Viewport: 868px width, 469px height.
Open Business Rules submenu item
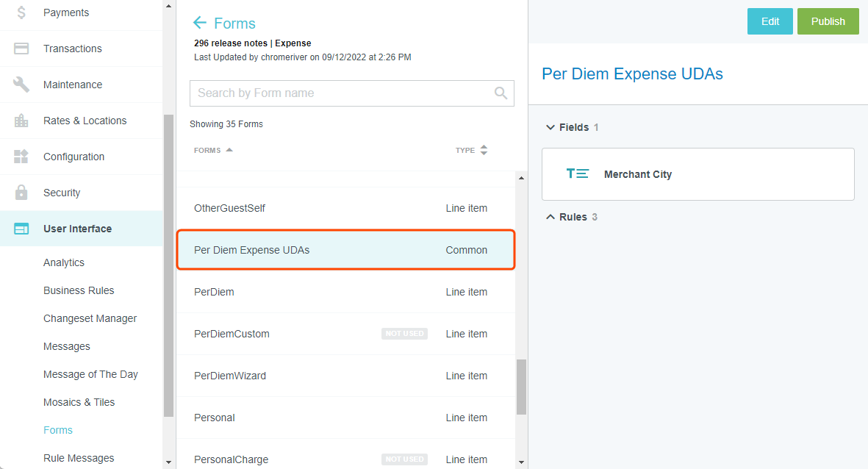[x=79, y=290]
